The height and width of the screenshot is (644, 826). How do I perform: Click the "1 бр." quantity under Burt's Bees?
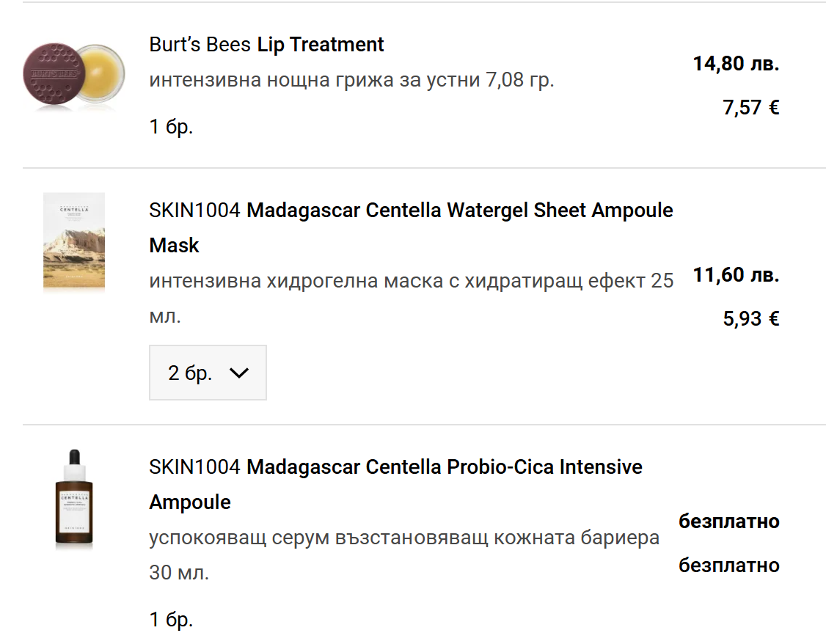[171, 127]
